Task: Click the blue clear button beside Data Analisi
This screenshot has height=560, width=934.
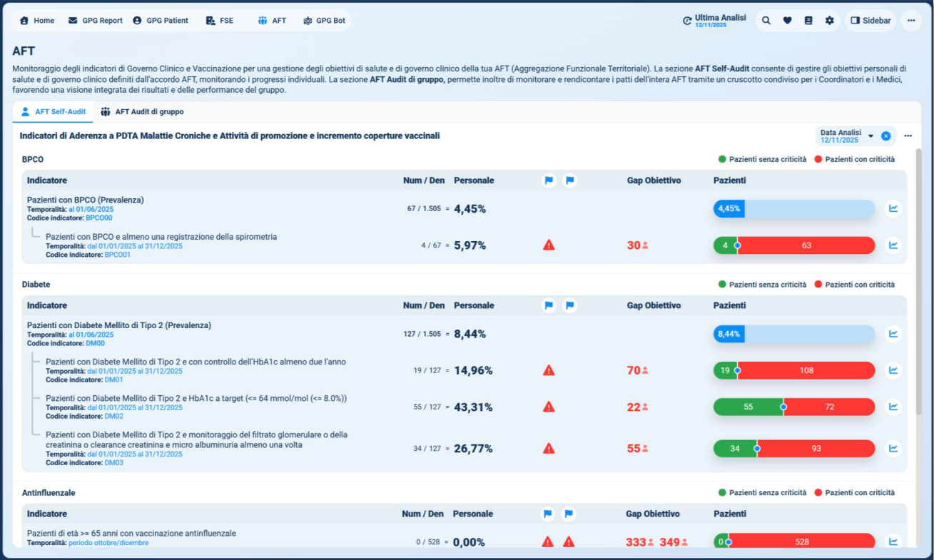Action: pyautogui.click(x=885, y=136)
